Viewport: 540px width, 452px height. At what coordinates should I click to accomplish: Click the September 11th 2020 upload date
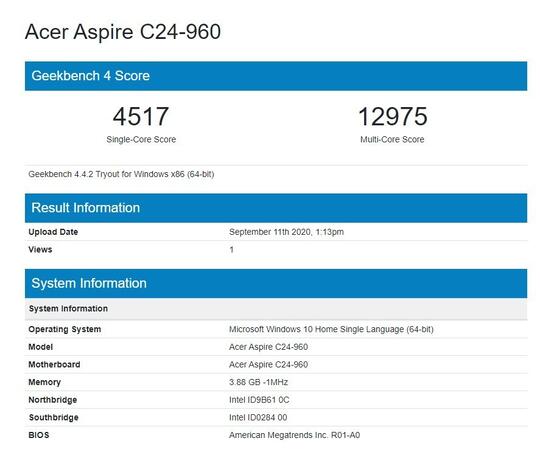(x=287, y=232)
